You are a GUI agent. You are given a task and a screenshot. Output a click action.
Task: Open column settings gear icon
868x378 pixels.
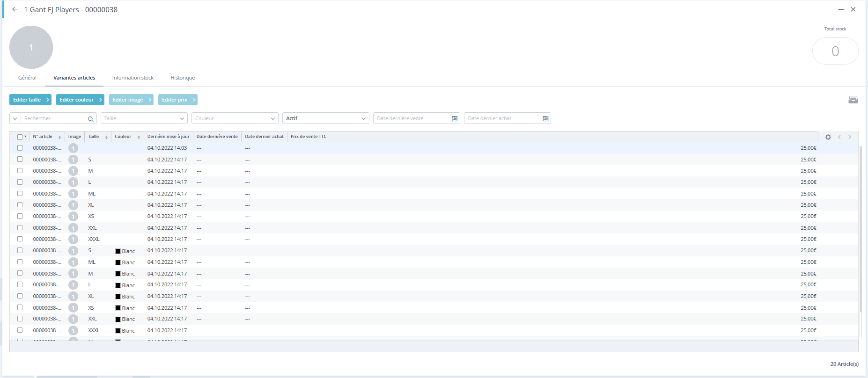[828, 137]
